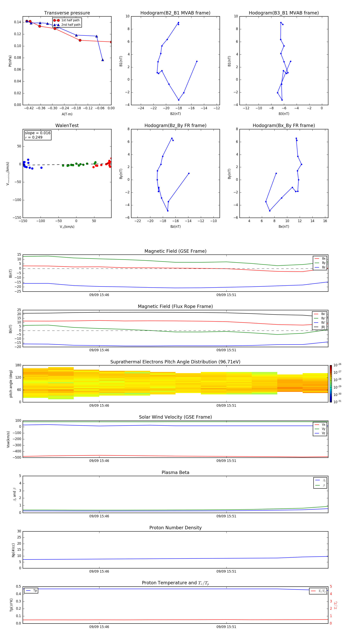Select Bx' in Flux Rope legend
Viewport: 351px width, 644px height.
click(320, 314)
